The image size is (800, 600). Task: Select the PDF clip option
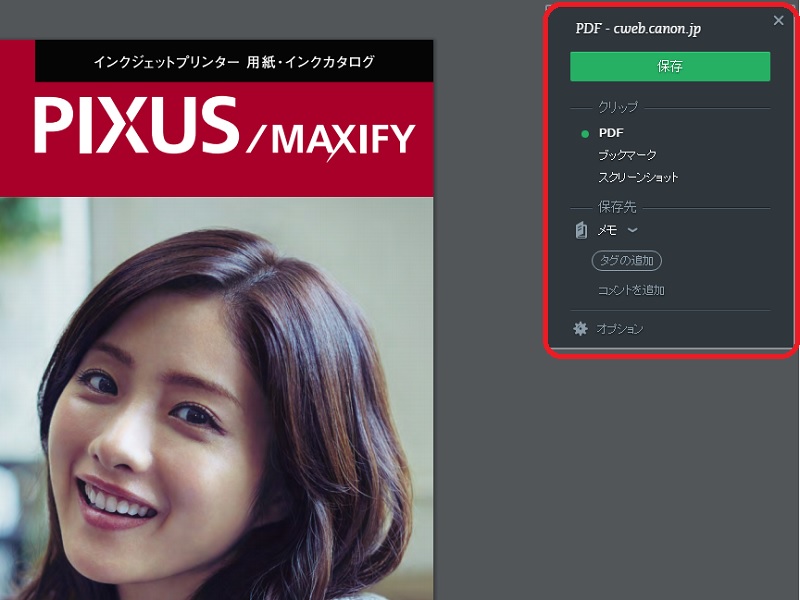click(x=611, y=132)
